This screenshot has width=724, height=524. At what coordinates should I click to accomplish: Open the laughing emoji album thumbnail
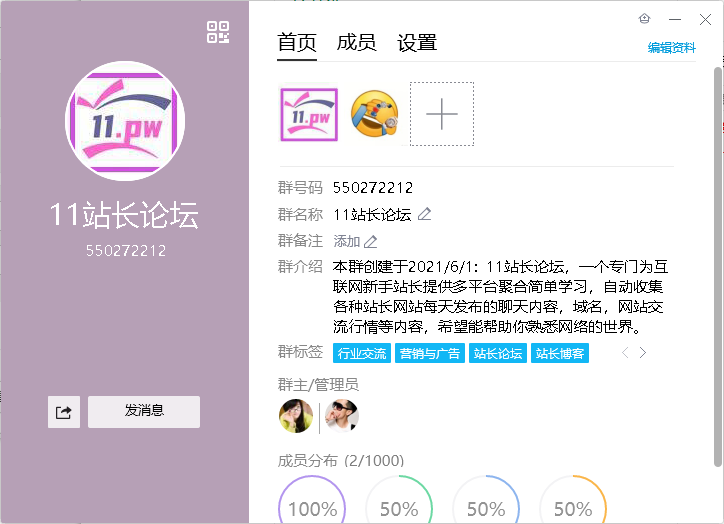pyautogui.click(x=374, y=114)
